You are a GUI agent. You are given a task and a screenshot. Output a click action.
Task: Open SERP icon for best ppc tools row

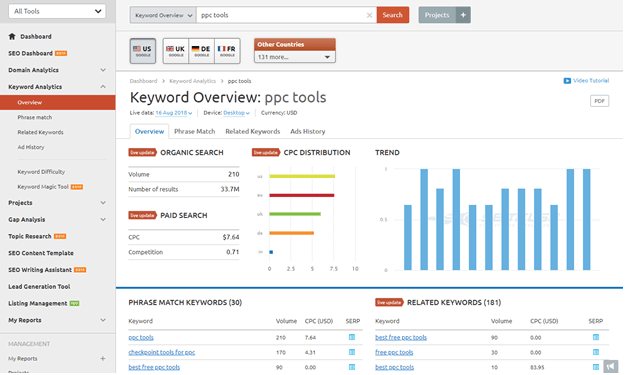pos(596,367)
